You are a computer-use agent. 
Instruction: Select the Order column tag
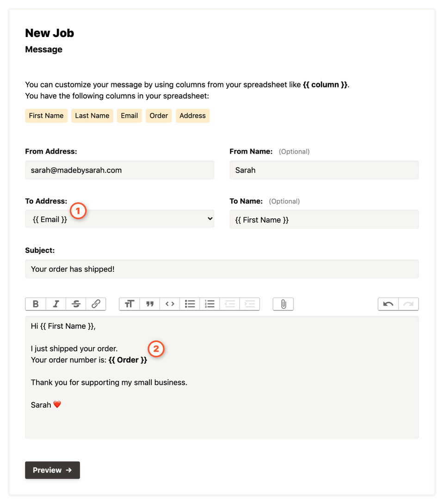pyautogui.click(x=159, y=116)
